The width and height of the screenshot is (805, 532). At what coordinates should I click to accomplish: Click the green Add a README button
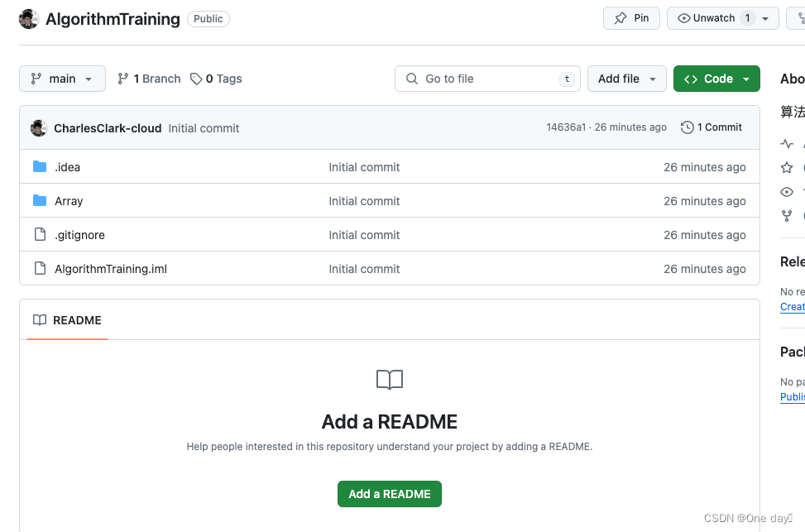(389, 494)
